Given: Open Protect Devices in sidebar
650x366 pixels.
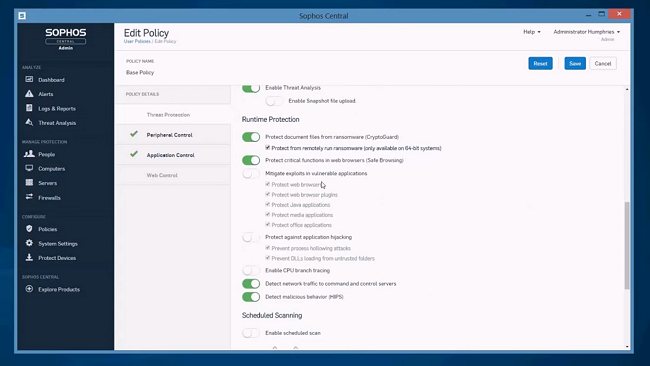Looking at the screenshot, I should (57, 258).
